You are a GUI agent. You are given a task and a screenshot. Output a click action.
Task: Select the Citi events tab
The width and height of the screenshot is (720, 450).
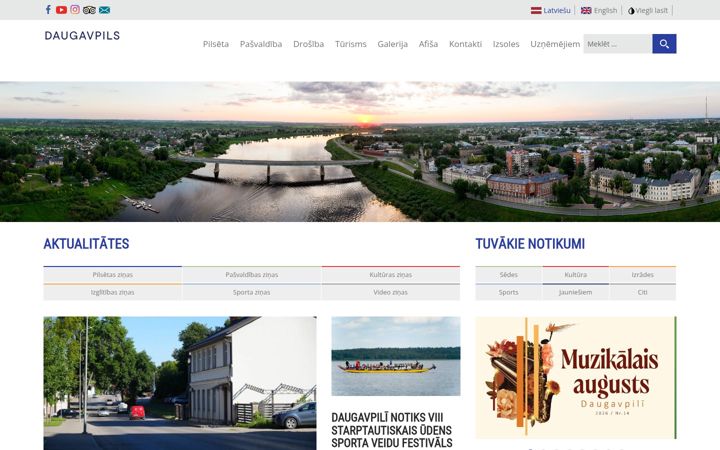click(642, 292)
